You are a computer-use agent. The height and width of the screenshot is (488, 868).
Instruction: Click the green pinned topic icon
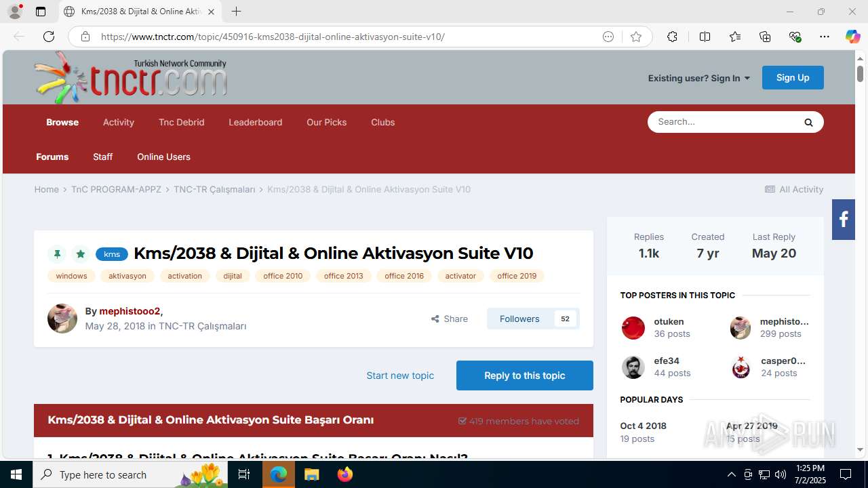[57, 254]
